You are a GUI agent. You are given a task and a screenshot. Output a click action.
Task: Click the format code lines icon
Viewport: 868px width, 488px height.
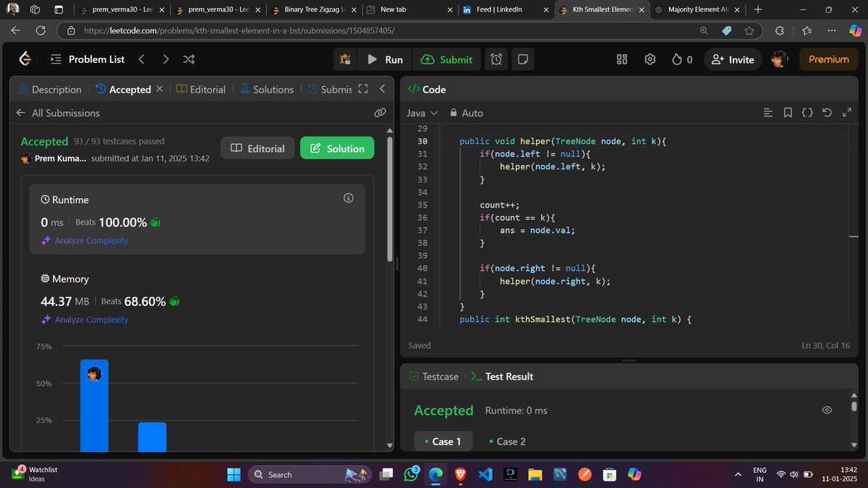coord(768,113)
